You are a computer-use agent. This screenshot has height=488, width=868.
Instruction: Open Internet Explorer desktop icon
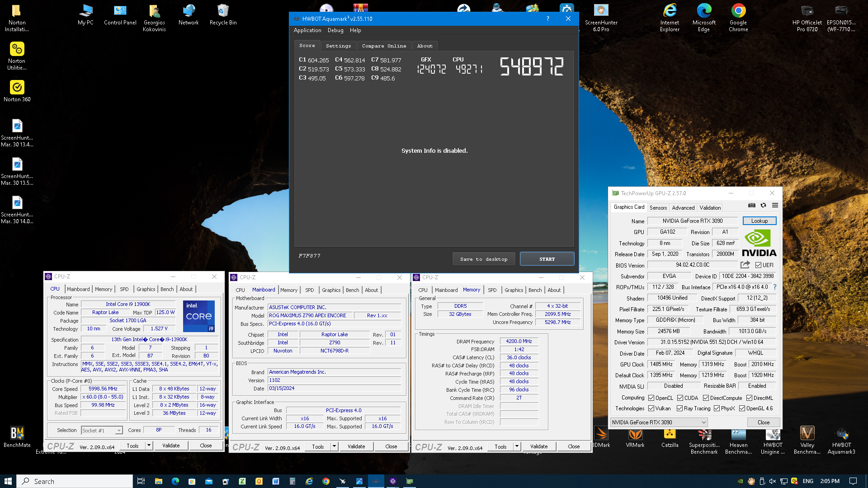[670, 18]
